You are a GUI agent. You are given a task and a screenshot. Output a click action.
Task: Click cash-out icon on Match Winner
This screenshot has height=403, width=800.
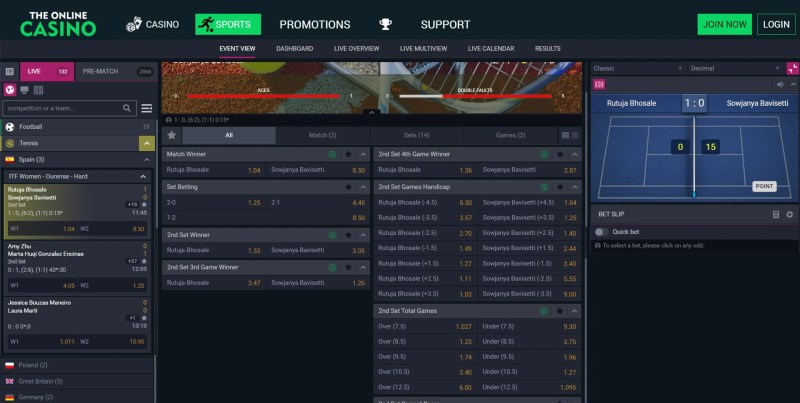click(332, 154)
